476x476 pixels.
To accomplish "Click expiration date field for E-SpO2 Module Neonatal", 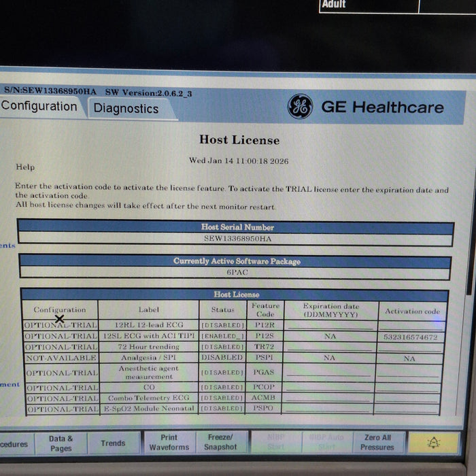I will pyautogui.click(x=327, y=408).
